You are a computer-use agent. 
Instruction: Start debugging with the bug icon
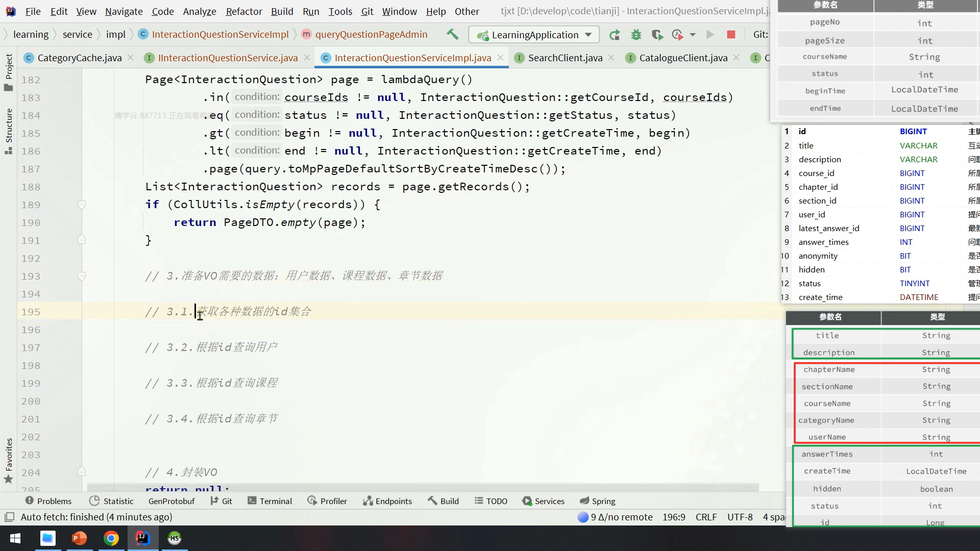(x=636, y=35)
